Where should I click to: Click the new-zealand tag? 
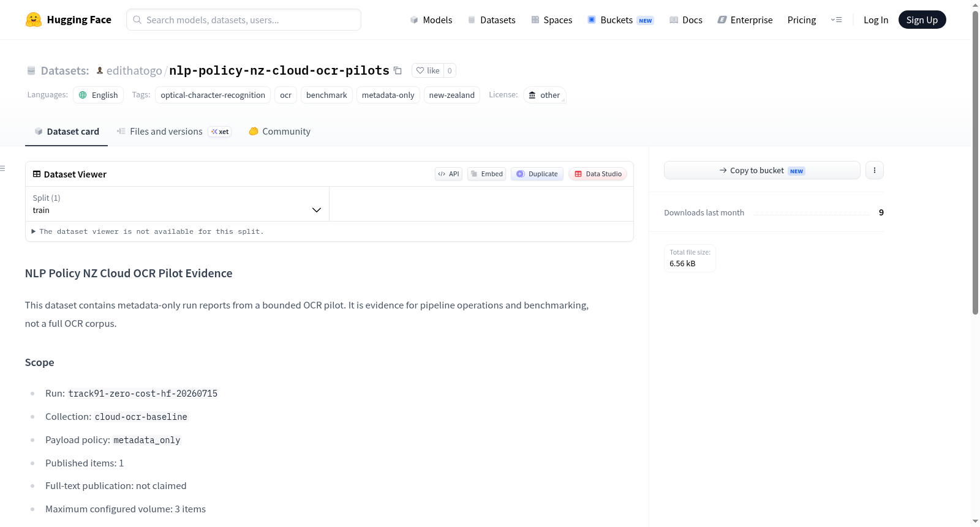pos(451,95)
